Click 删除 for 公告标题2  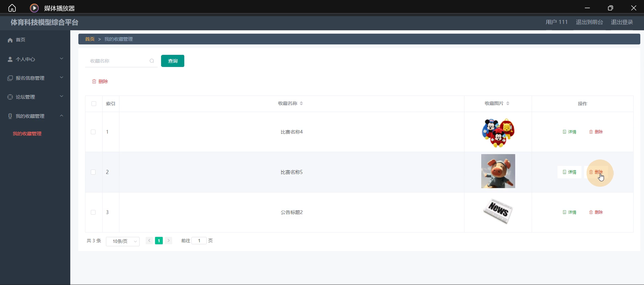coord(596,212)
